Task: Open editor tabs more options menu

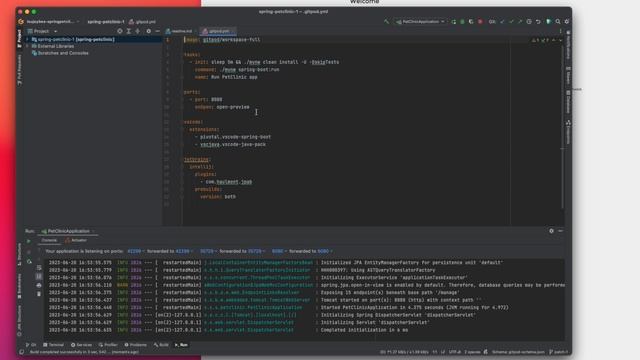Action: (x=560, y=31)
